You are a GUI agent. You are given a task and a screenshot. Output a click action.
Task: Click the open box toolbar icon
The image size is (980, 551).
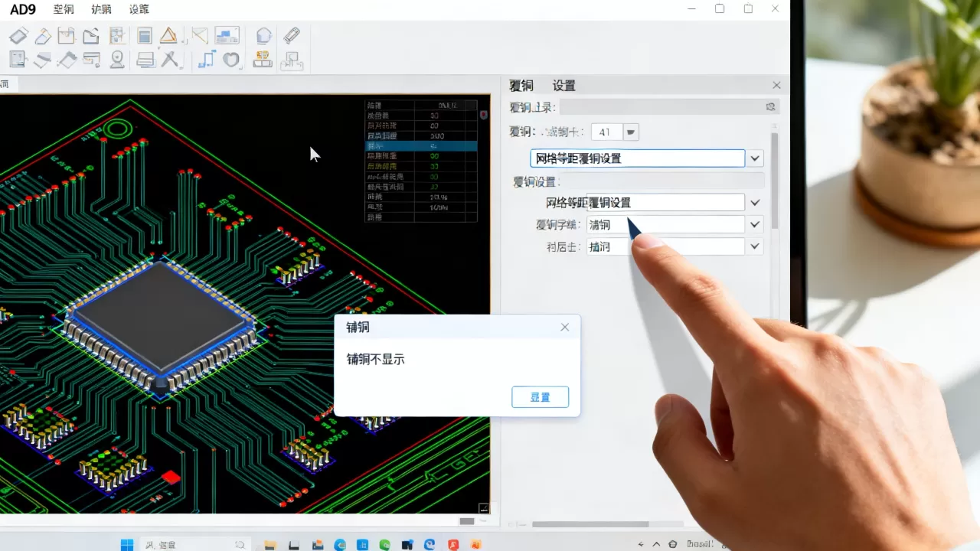pos(67,35)
